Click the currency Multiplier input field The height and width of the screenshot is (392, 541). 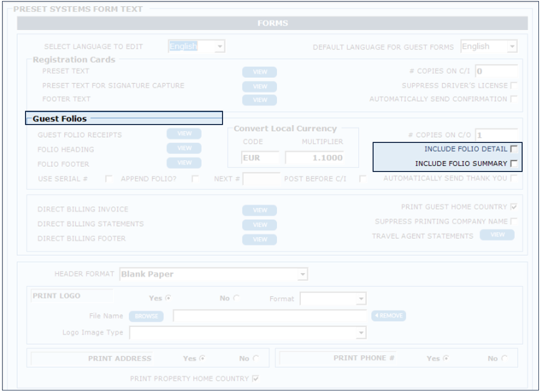pos(314,158)
